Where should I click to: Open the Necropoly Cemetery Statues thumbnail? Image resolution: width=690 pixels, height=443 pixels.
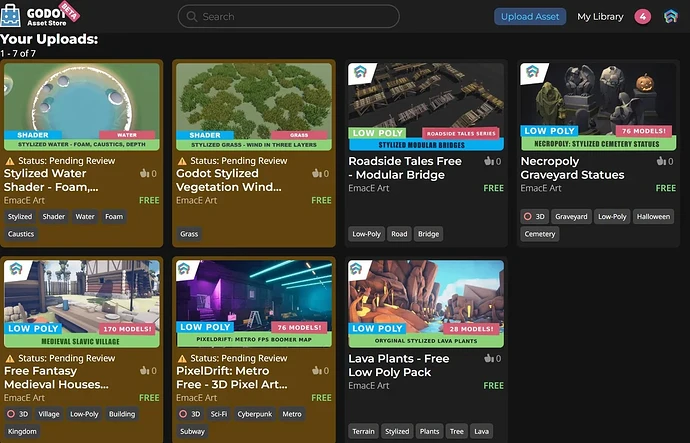[x=598, y=107]
